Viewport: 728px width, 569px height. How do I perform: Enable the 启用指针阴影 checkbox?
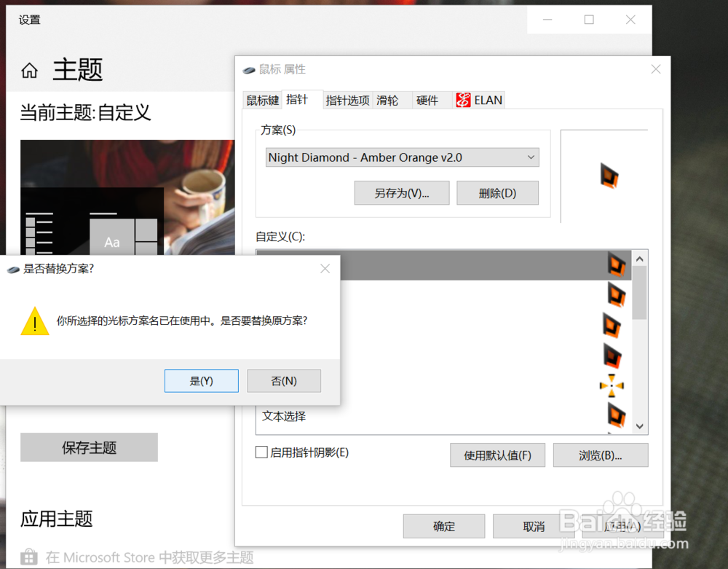point(261,452)
